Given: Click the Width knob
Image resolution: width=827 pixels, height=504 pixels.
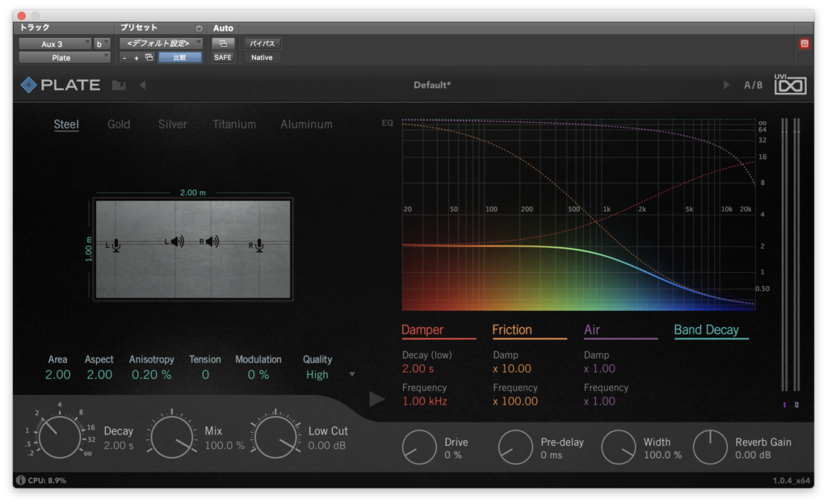Looking at the screenshot, I should 619,447.
